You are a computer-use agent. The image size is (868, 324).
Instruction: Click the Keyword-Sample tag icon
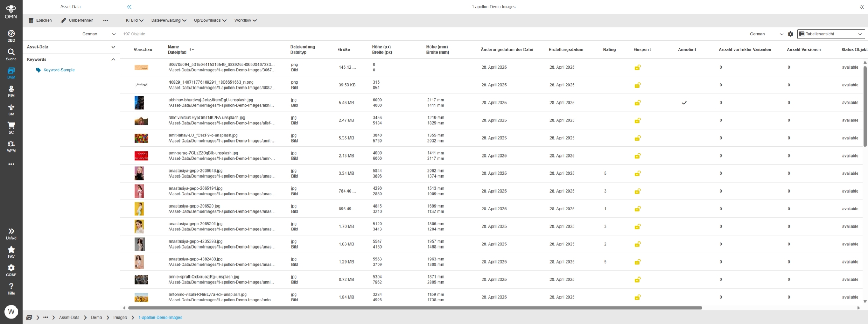[x=38, y=70]
